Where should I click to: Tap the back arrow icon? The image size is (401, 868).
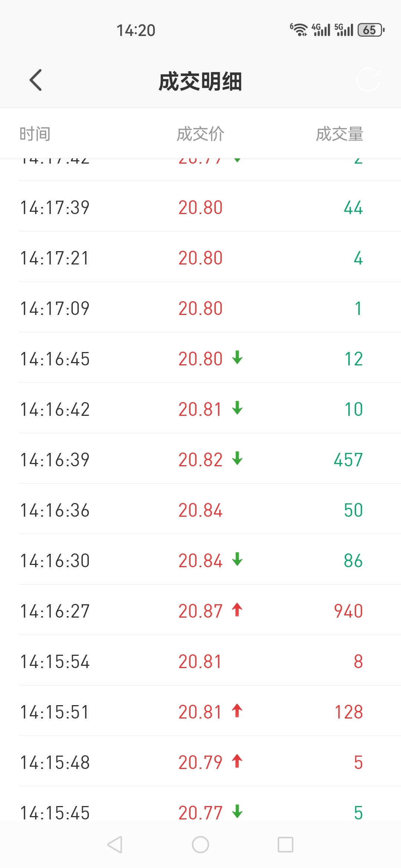(36, 80)
